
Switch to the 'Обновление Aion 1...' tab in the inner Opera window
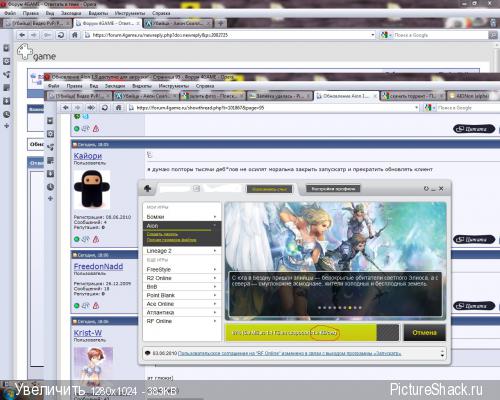347,96
